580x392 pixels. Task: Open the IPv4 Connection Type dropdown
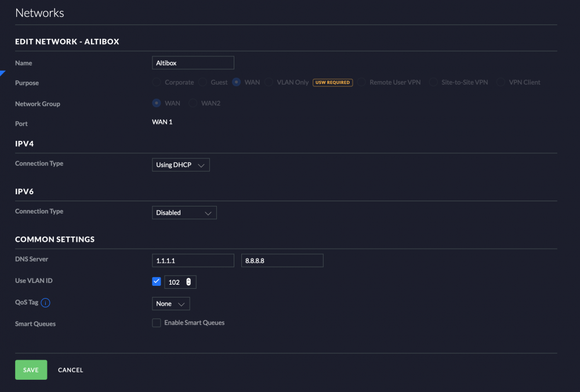[180, 165]
